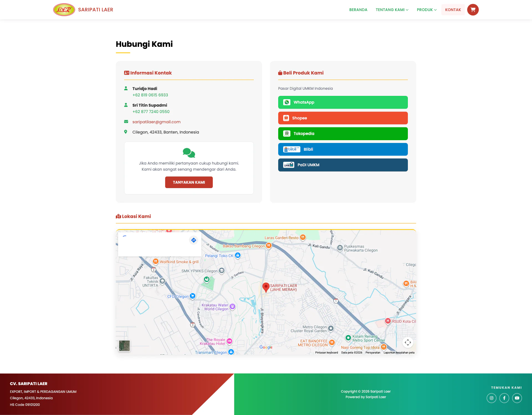Click the Puskesmas Purwakarta Cilegon marker
Image resolution: width=532 pixels, height=415 pixels.
coord(340,248)
